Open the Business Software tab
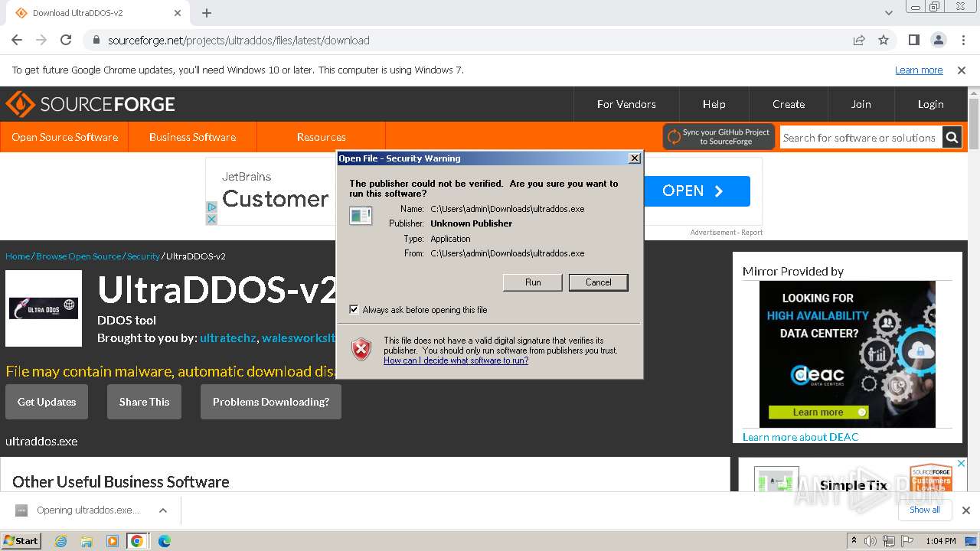 192,137
